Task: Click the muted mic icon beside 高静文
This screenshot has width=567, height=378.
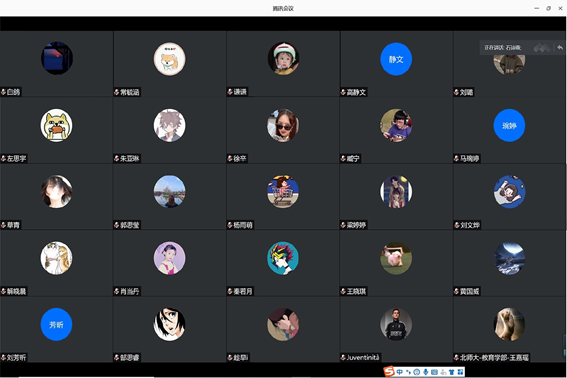Action: coord(343,92)
